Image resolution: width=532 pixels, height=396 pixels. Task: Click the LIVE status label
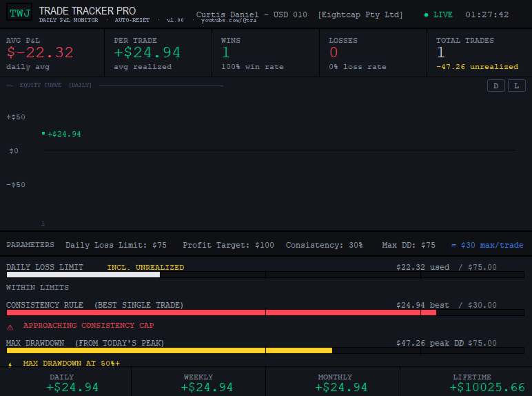click(443, 15)
